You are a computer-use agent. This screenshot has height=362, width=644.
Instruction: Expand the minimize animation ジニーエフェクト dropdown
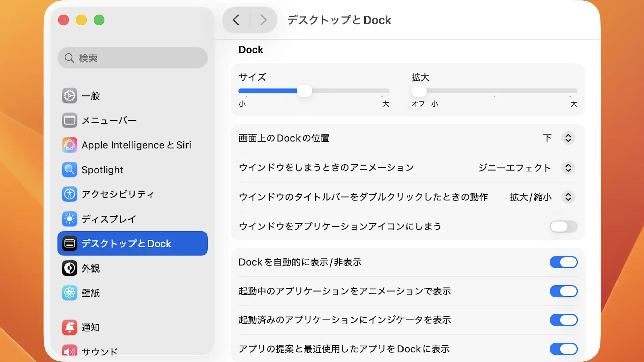568,168
